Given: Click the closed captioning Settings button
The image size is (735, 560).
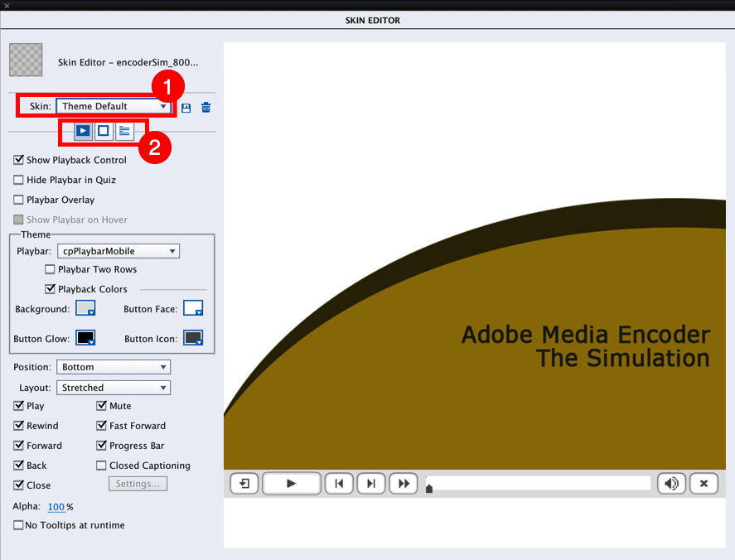Looking at the screenshot, I should (138, 484).
